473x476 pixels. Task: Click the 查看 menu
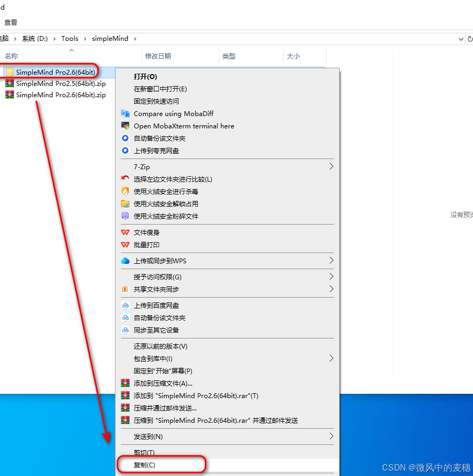pyautogui.click(x=11, y=23)
